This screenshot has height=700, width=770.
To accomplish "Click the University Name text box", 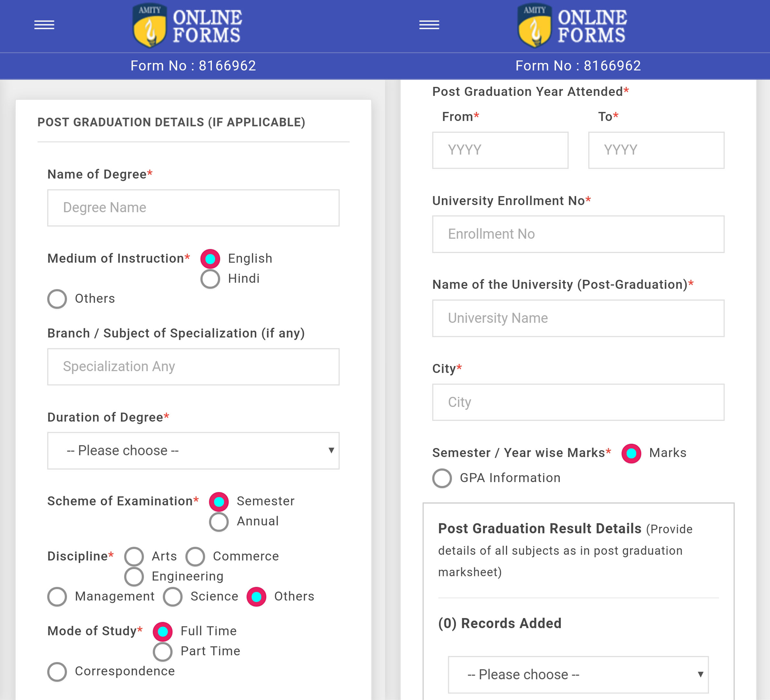I will (x=578, y=318).
